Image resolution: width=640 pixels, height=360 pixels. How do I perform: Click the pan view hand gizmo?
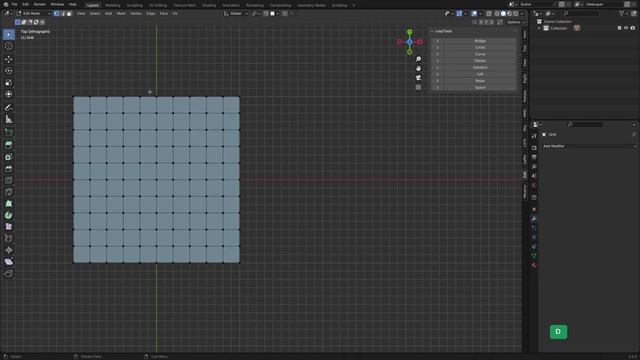point(418,69)
